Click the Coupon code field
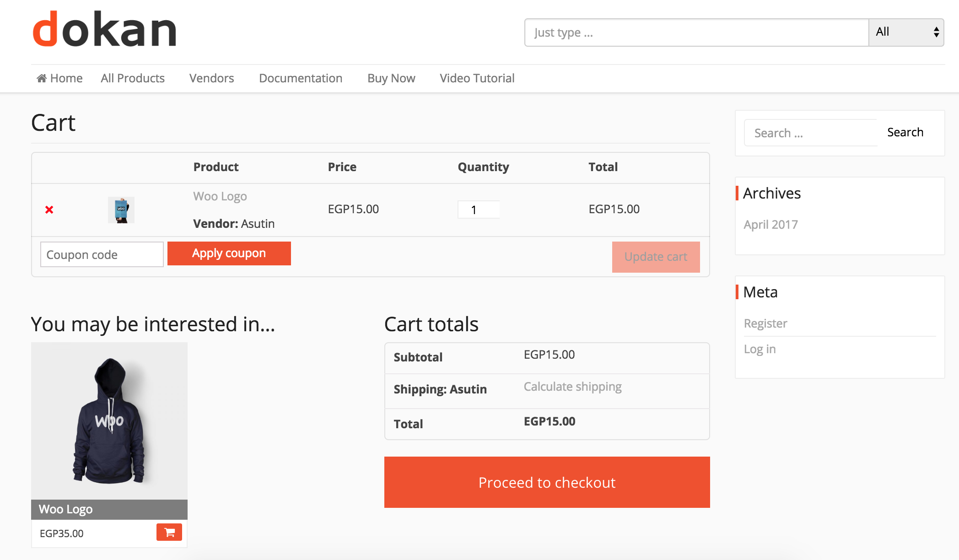This screenshot has height=560, width=959. (102, 254)
